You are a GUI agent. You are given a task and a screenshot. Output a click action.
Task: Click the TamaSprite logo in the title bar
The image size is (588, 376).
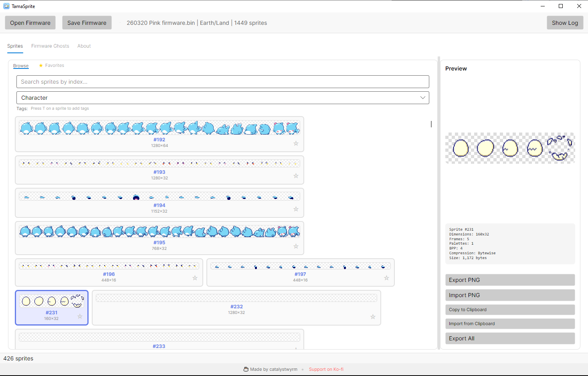[x=6, y=6]
